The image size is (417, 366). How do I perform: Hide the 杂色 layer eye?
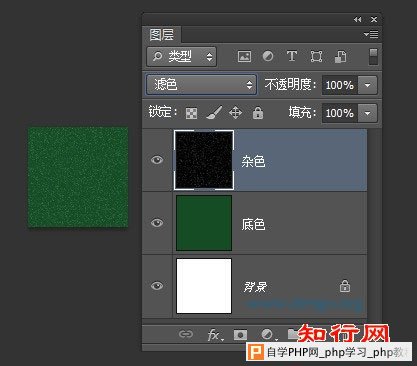click(x=157, y=160)
